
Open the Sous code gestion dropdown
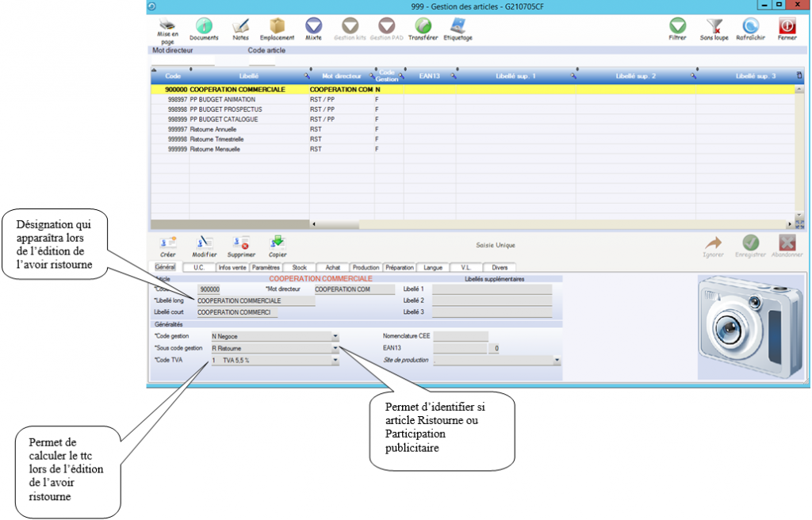335,348
